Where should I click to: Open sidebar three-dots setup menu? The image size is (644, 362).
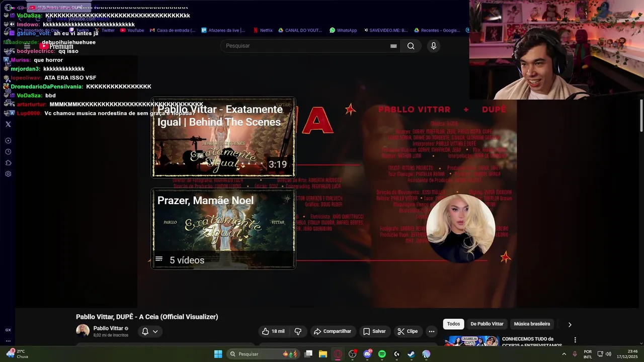(8, 340)
